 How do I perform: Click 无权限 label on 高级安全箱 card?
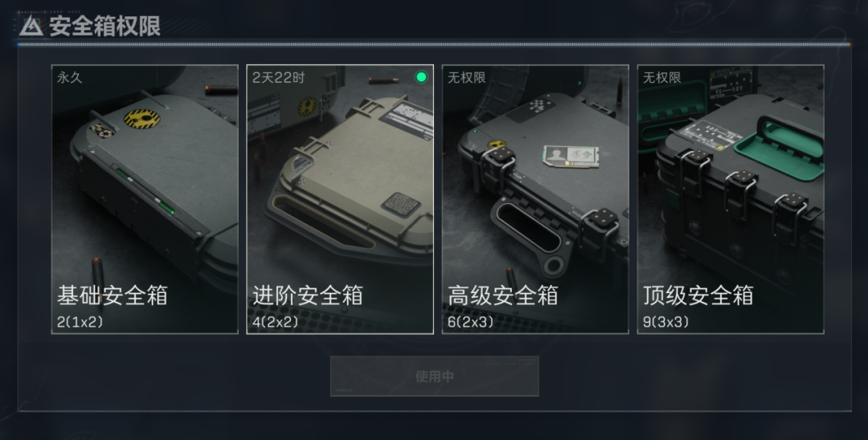coord(467,77)
